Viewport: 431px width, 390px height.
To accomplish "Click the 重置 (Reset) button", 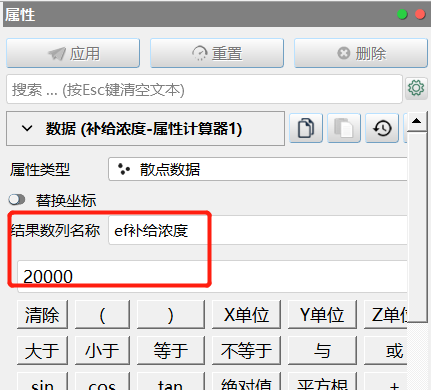I will pyautogui.click(x=217, y=53).
